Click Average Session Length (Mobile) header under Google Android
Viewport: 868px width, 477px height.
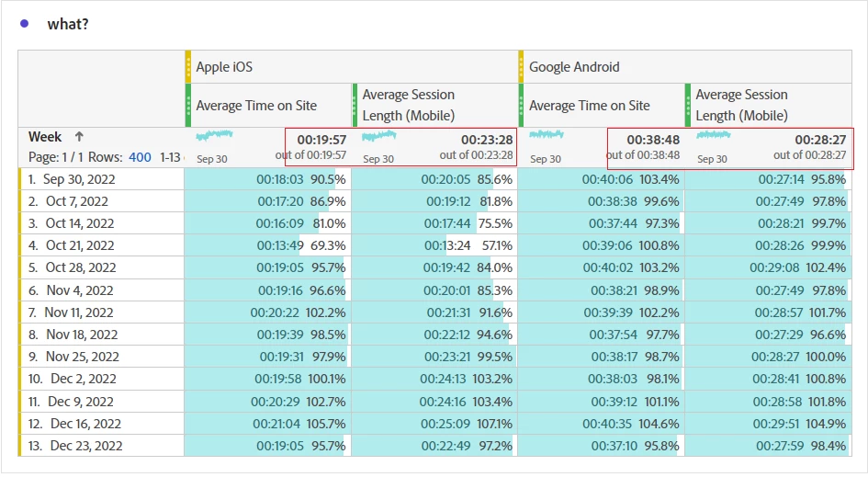tap(769, 106)
